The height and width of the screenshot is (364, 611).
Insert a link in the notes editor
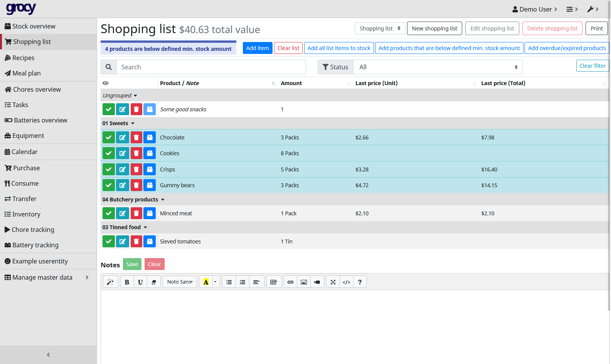290,282
